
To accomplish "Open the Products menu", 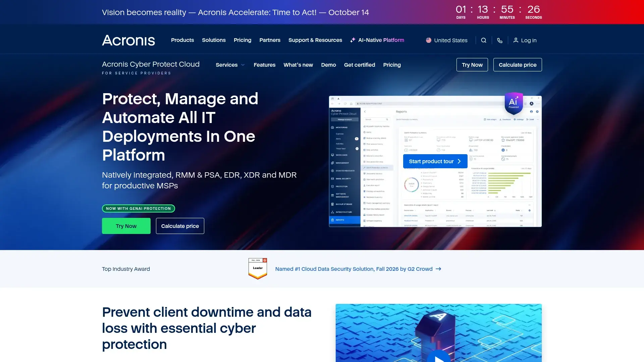I will (182, 40).
